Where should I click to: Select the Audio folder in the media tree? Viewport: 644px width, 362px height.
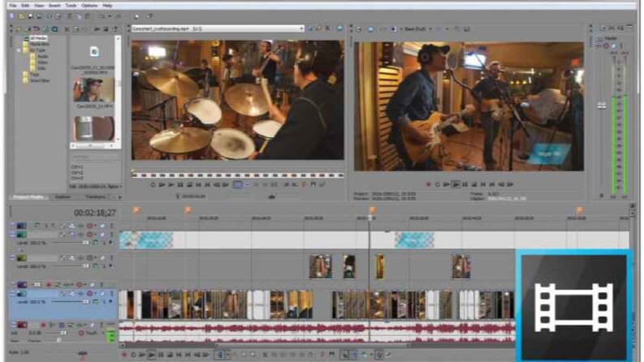tap(43, 56)
